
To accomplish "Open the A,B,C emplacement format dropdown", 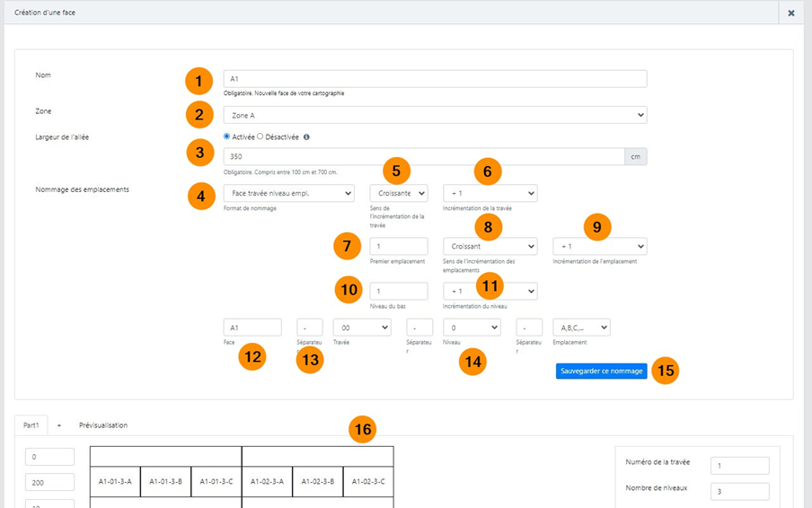I will [581, 328].
